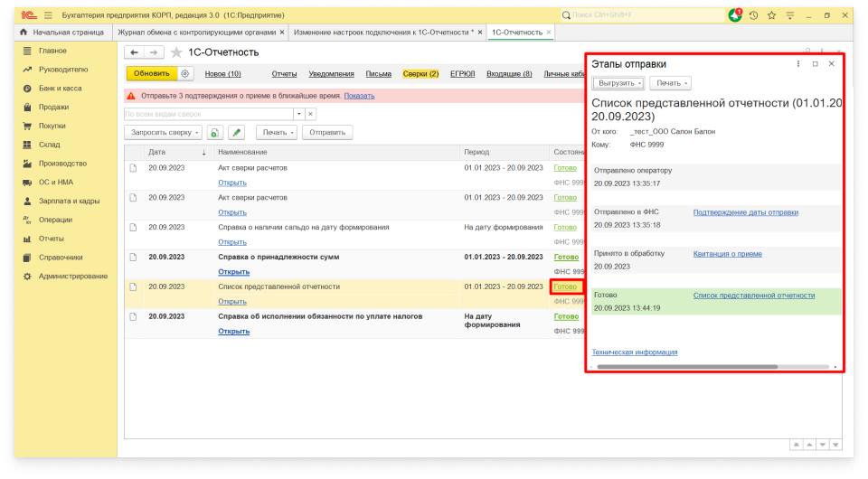Image resolution: width=868 pixels, height=479 pixels.
Task: Go forward with right arrow button
Action: [154, 52]
